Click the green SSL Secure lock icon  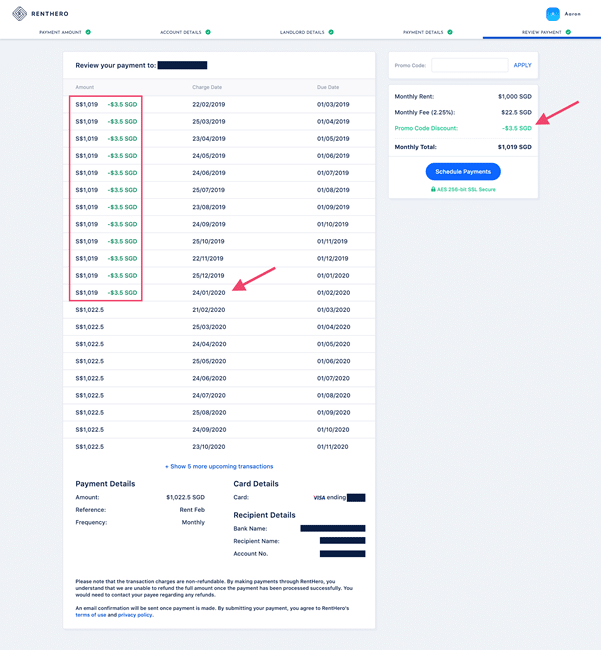point(433,189)
